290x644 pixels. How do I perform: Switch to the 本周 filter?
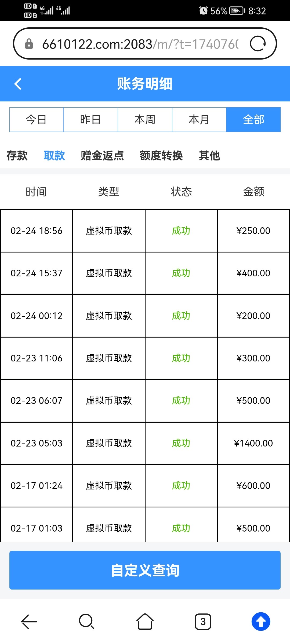[x=145, y=120]
